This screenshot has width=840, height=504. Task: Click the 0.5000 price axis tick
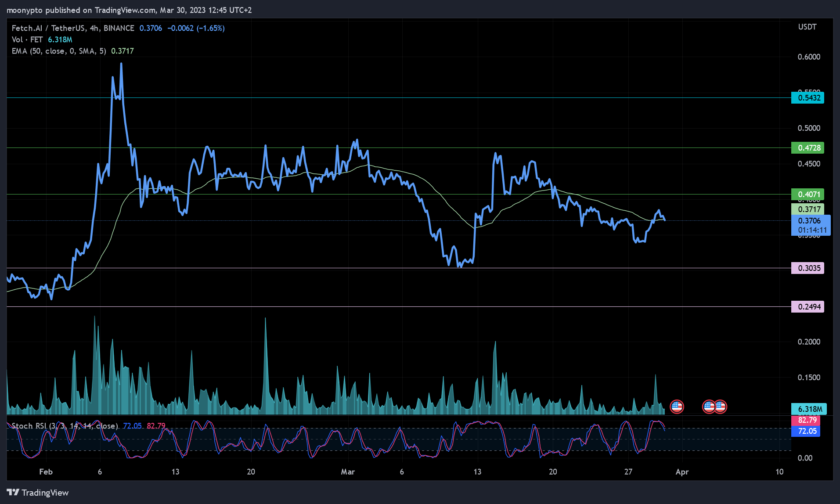click(809, 128)
